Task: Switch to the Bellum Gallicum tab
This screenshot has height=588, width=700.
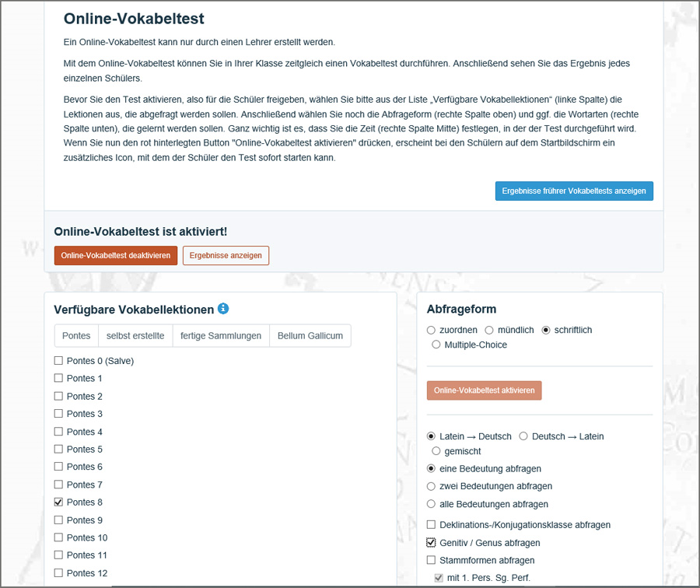Action: tap(310, 336)
